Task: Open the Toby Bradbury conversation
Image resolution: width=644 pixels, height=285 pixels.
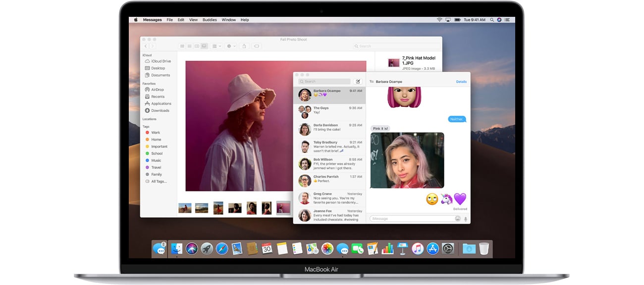Action: coord(329,146)
